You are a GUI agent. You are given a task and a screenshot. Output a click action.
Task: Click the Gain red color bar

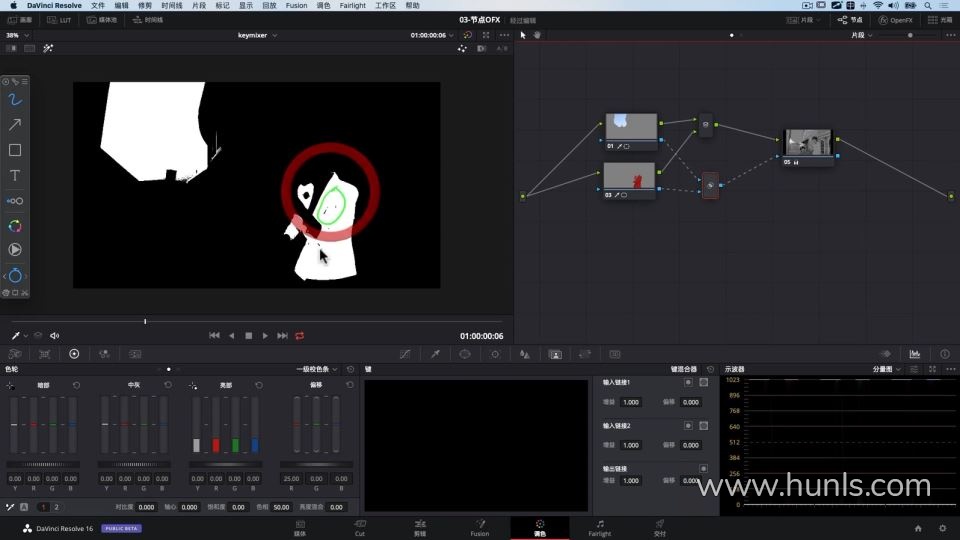[x=216, y=424]
